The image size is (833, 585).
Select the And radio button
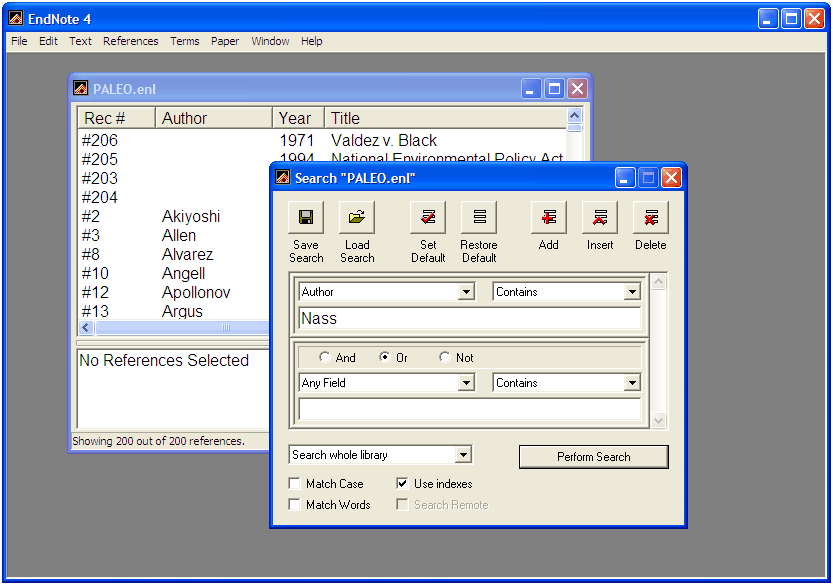pyautogui.click(x=325, y=357)
